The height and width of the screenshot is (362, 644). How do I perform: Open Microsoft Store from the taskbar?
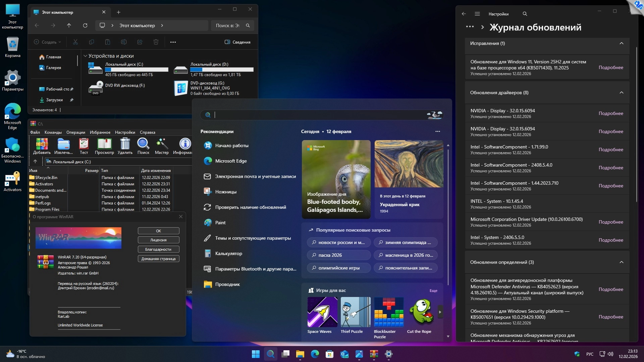[x=329, y=354]
